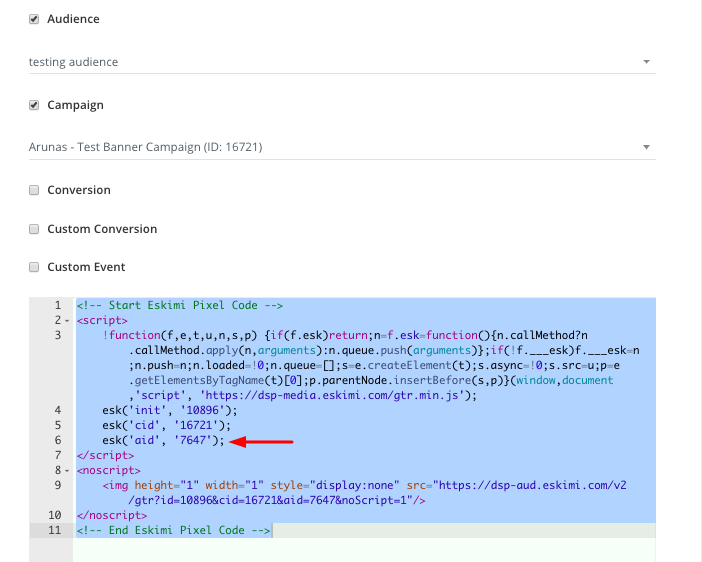This screenshot has height=562, width=702.
Task: Collapse the script tag fold on line 2
Action: [67, 321]
